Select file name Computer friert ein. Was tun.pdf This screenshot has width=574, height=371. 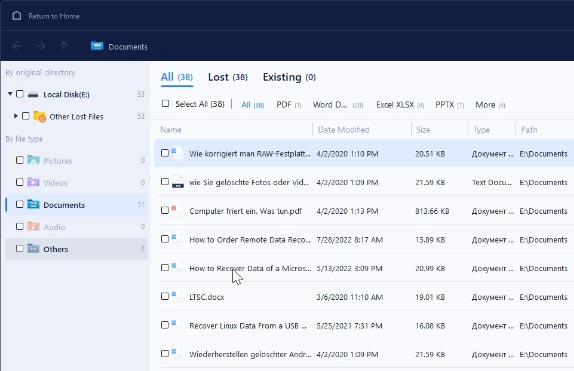point(245,211)
